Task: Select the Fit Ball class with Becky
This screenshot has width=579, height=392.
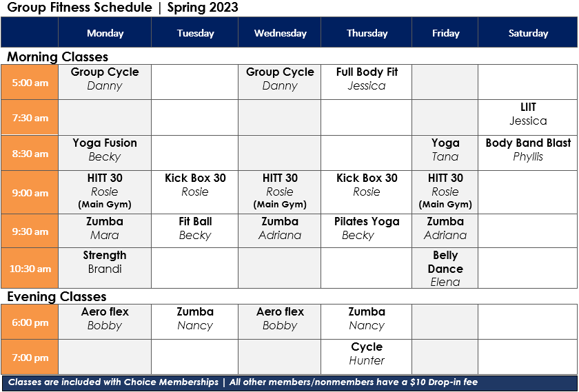Action: pos(195,231)
